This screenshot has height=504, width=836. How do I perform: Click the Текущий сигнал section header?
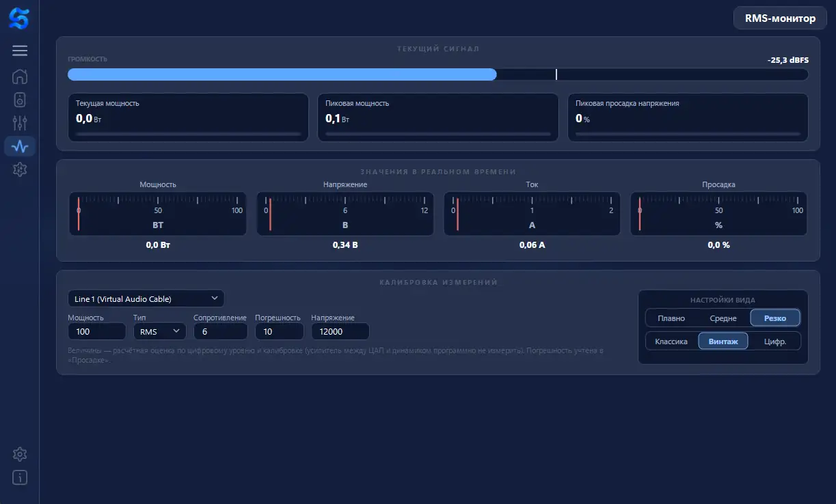438,49
